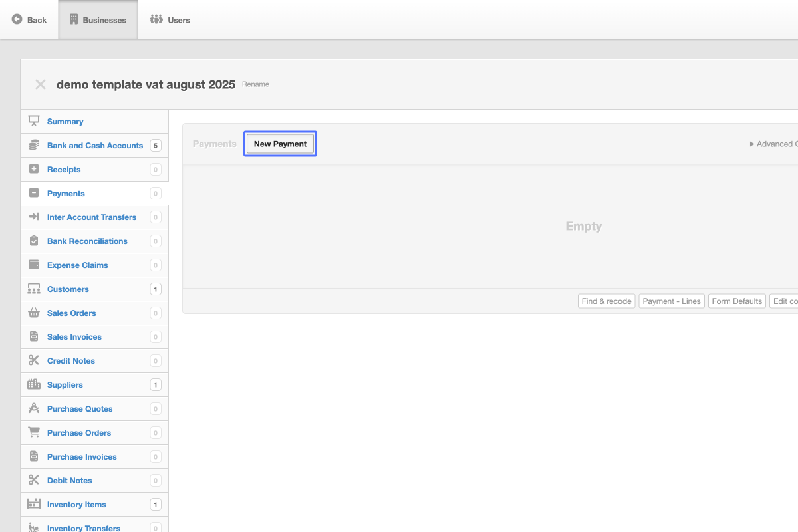The height and width of the screenshot is (532, 798).
Task: Click the Bank and Cash Accounts coins icon
Action: coord(34,145)
